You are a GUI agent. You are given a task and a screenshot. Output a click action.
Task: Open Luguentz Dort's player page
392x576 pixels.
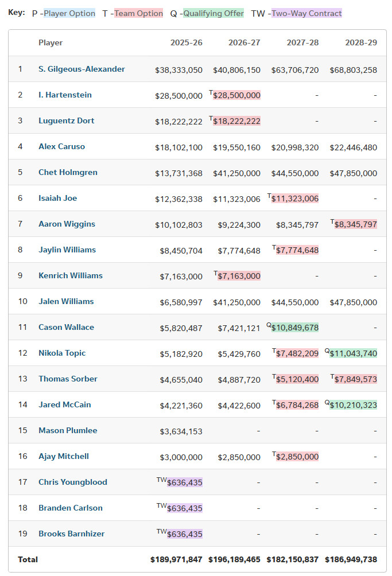(66, 121)
